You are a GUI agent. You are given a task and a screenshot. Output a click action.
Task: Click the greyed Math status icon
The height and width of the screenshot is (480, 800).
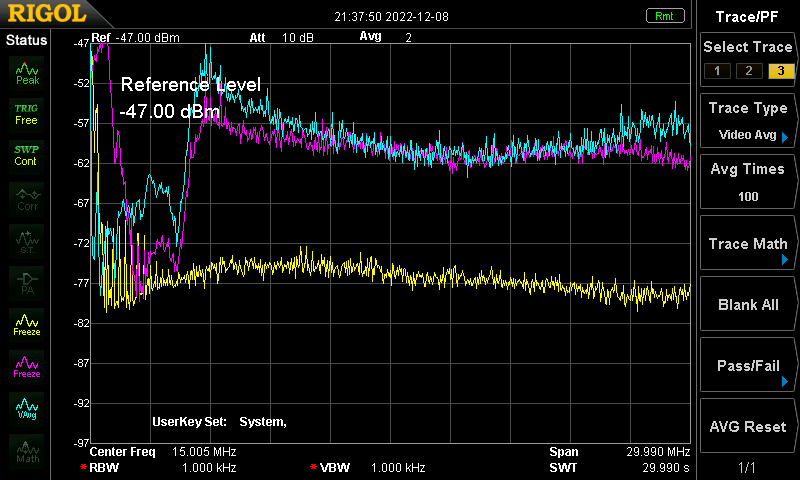coord(27,451)
